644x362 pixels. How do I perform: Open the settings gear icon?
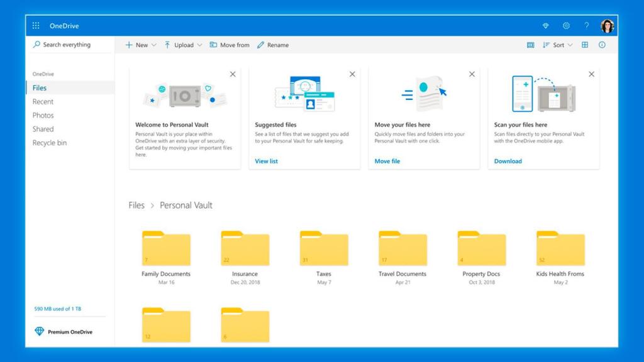(x=566, y=26)
